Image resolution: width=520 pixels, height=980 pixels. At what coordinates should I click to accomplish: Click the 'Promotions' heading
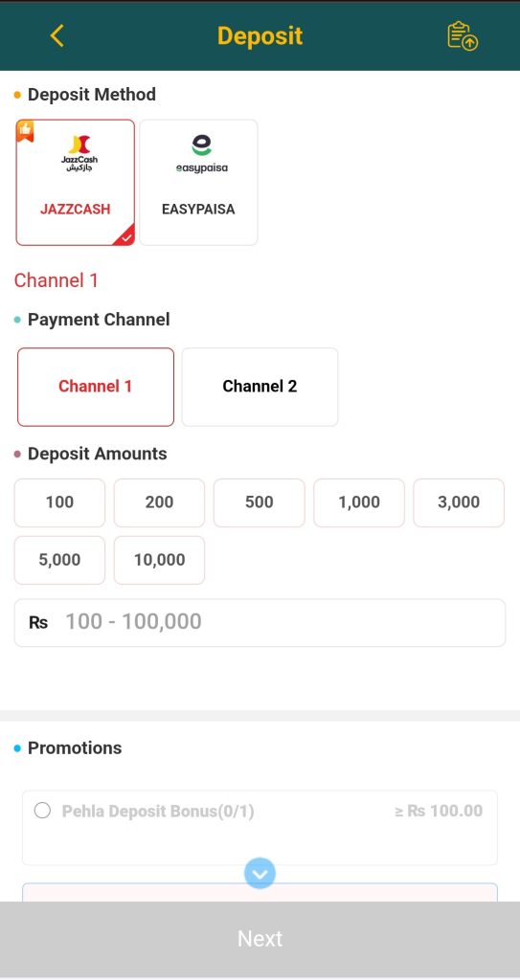coord(75,747)
